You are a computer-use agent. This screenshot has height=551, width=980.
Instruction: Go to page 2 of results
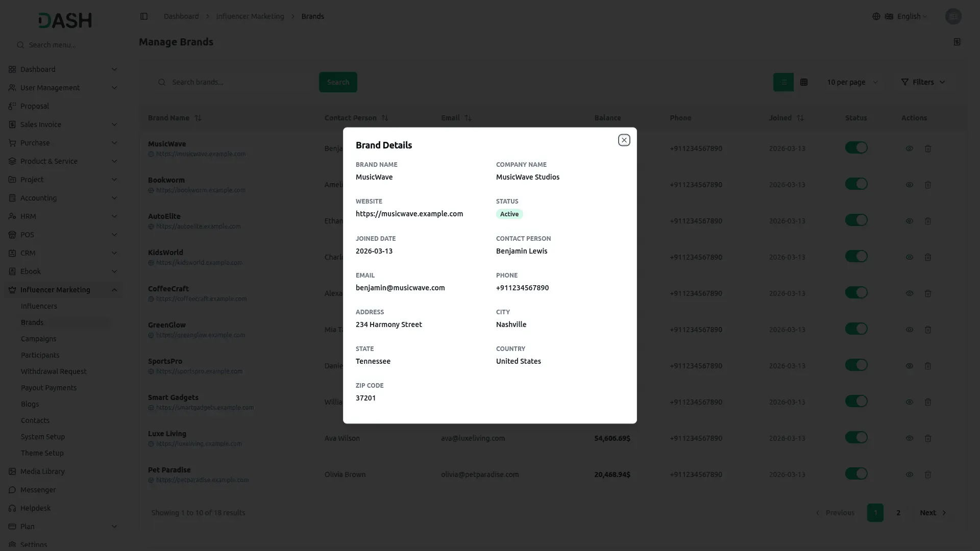898,513
